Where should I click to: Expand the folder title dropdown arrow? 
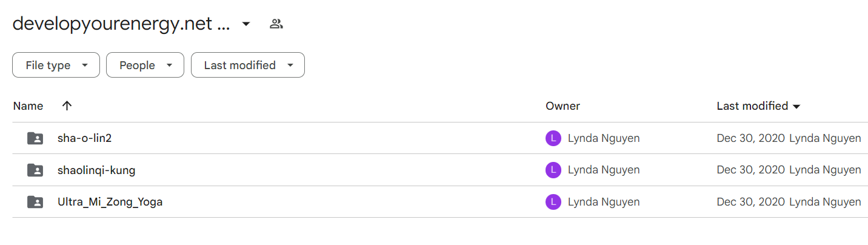[245, 24]
